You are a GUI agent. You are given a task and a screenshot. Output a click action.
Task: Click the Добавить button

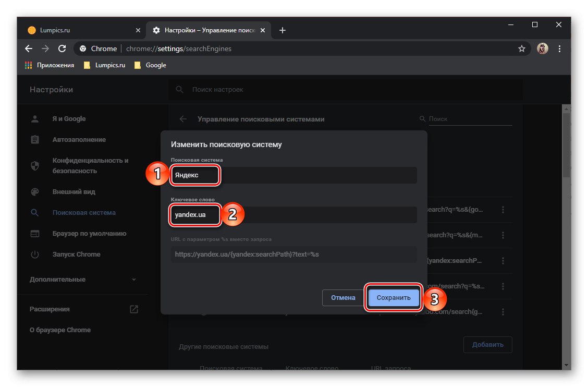[487, 345]
